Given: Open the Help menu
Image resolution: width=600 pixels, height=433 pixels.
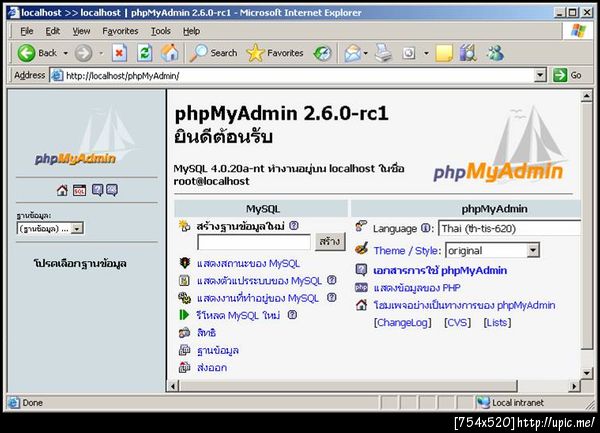Looking at the screenshot, I should pyautogui.click(x=191, y=31).
